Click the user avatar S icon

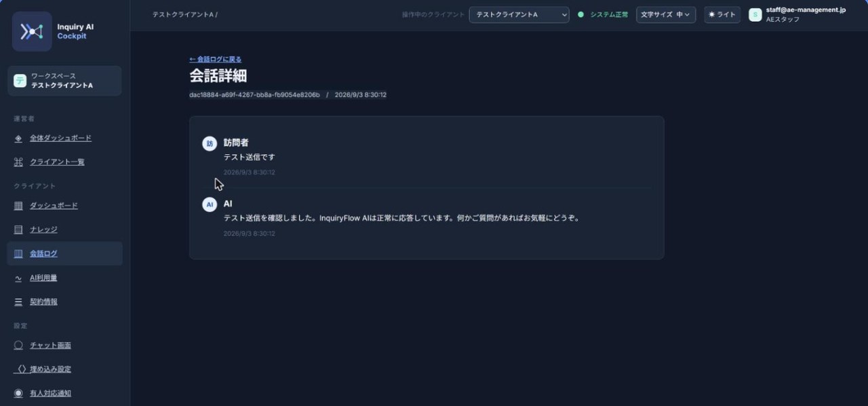pos(755,14)
